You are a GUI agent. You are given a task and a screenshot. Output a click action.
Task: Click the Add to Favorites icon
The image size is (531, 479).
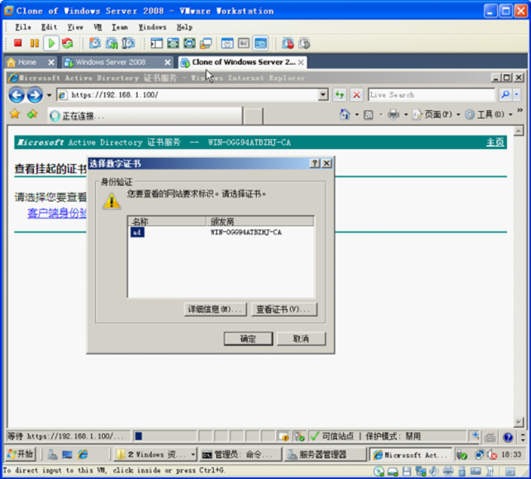[32, 114]
